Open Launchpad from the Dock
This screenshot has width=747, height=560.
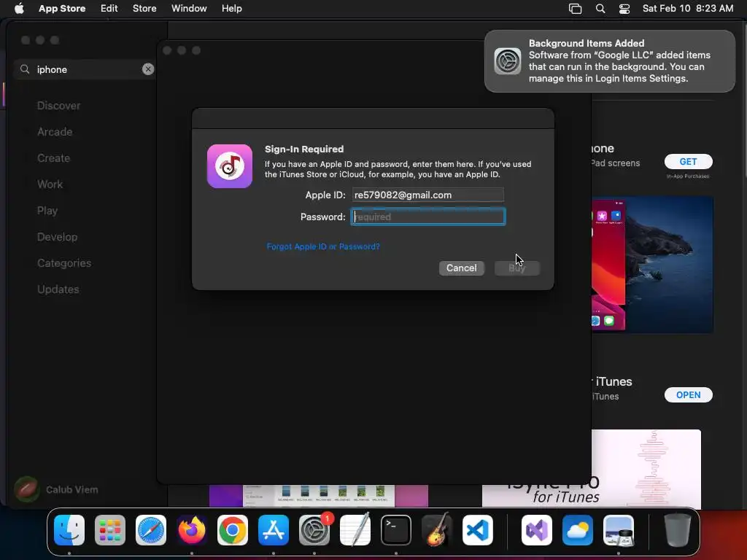tap(110, 530)
